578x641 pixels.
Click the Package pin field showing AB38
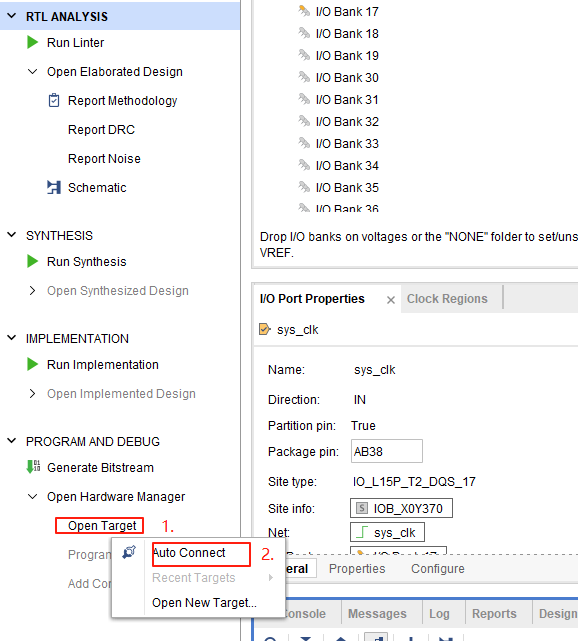click(x=387, y=451)
